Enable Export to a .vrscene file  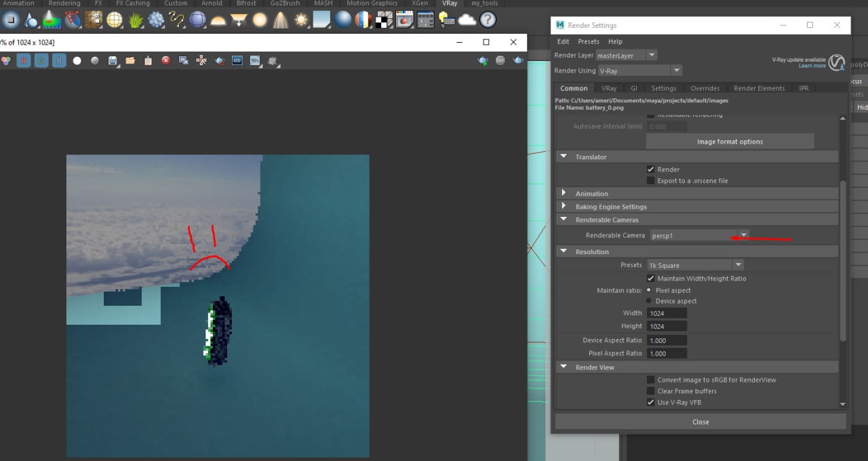(x=651, y=181)
